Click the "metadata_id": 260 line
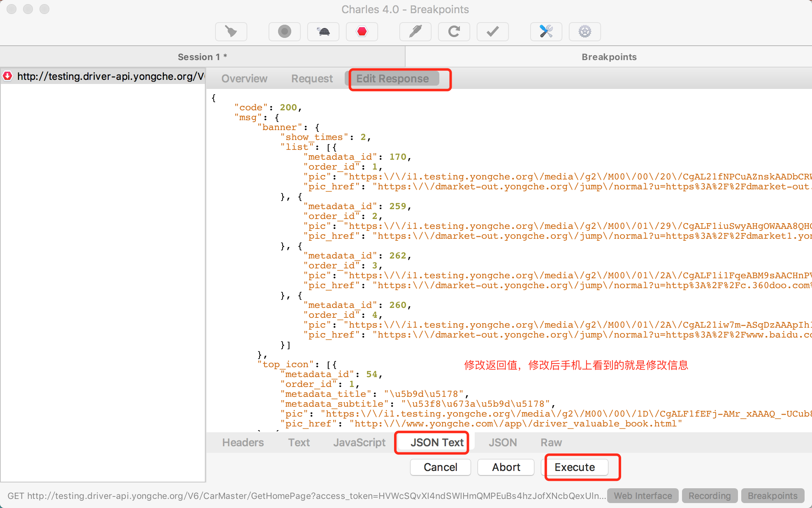This screenshot has width=812, height=508. tap(357, 305)
